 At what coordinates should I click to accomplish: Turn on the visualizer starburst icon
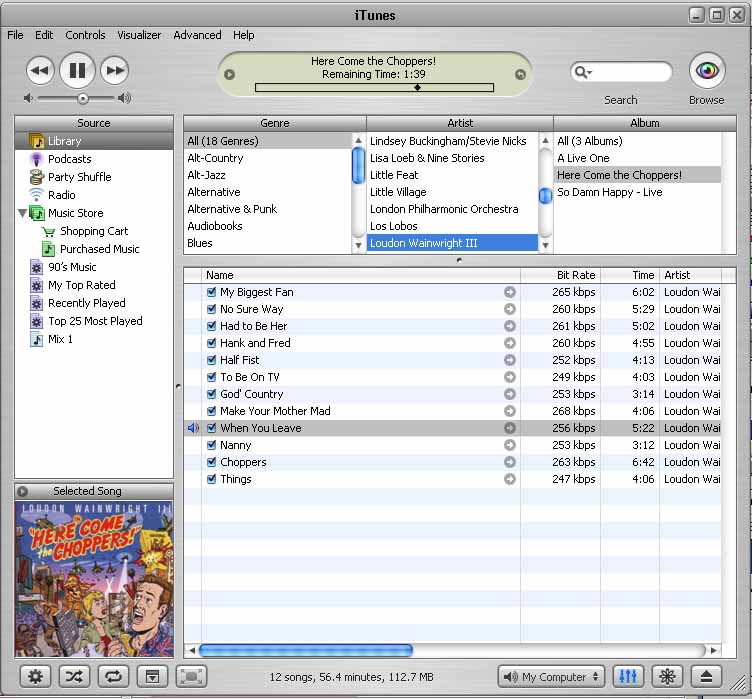click(668, 676)
